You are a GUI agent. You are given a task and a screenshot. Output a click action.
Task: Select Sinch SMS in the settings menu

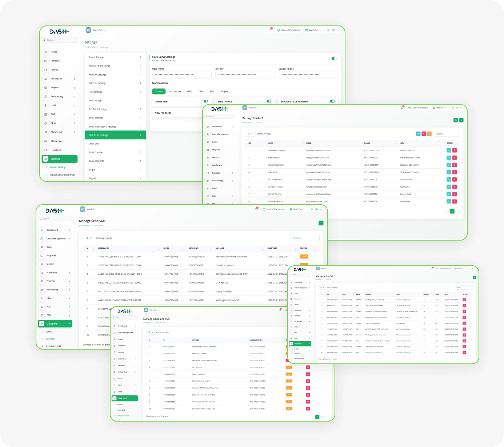115,144
